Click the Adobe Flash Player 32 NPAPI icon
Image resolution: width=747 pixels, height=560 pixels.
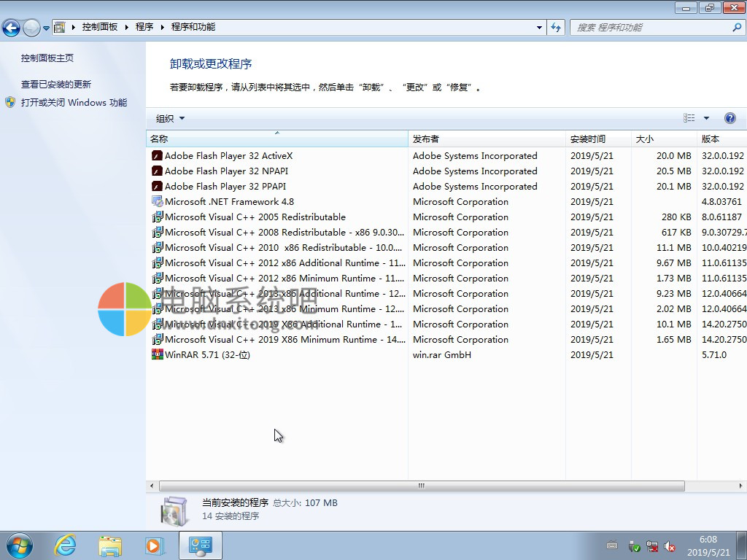[158, 171]
